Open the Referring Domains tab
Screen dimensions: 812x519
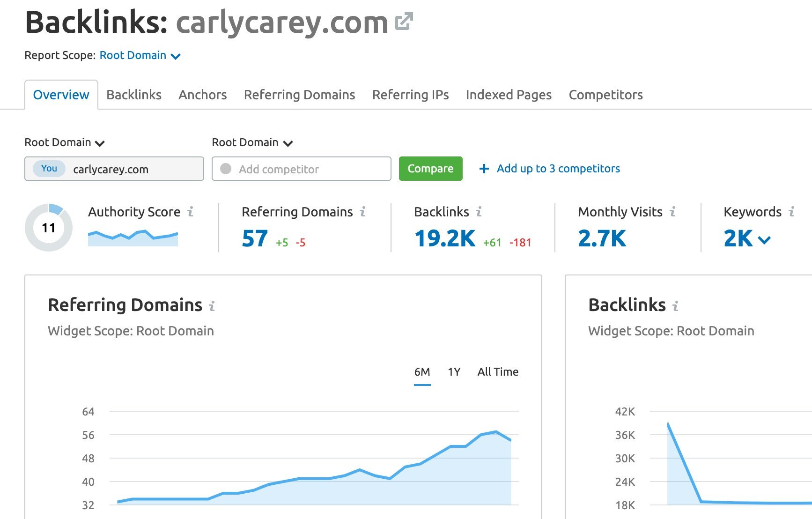[x=300, y=95]
